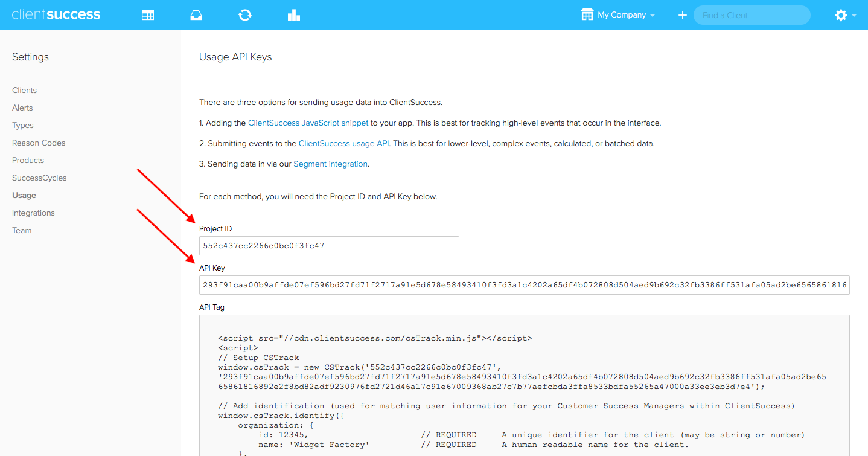Click inside the API Tag code box
This screenshot has width=868, height=456.
click(524, 385)
